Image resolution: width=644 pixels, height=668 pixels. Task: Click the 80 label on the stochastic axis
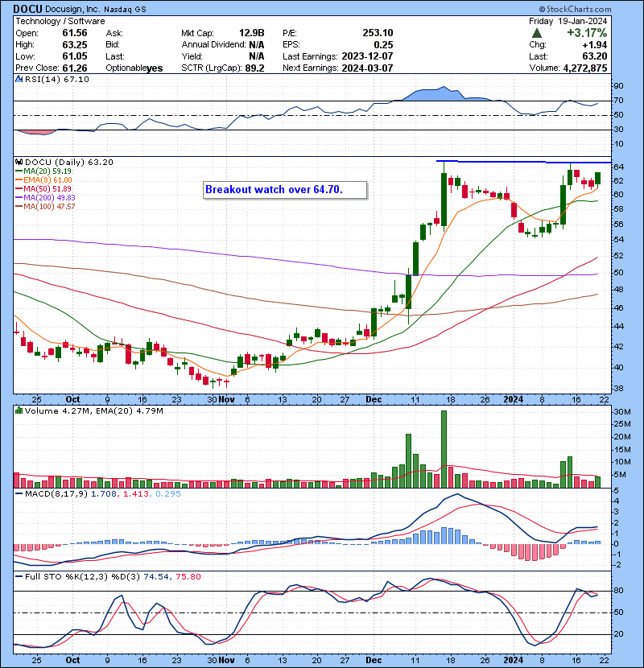point(618,591)
